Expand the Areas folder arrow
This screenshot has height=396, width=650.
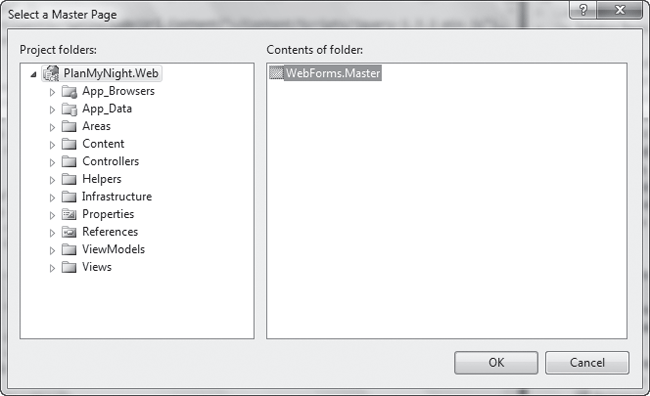(52, 127)
